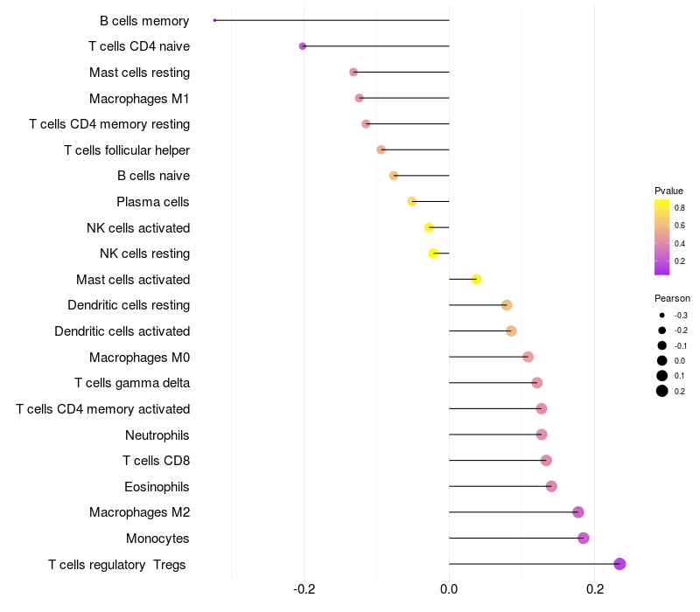
Task: Click the Pearson 0.2 legend circle
Action: click(x=662, y=391)
